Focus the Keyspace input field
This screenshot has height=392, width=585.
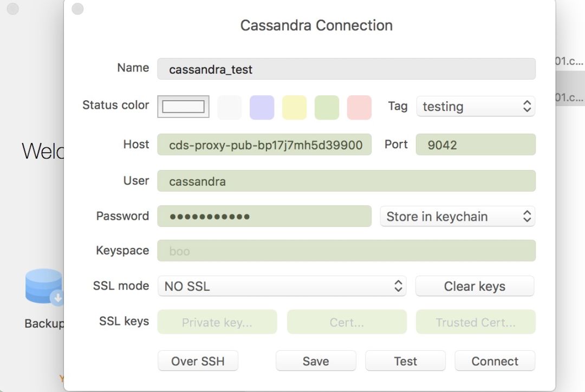pos(346,251)
